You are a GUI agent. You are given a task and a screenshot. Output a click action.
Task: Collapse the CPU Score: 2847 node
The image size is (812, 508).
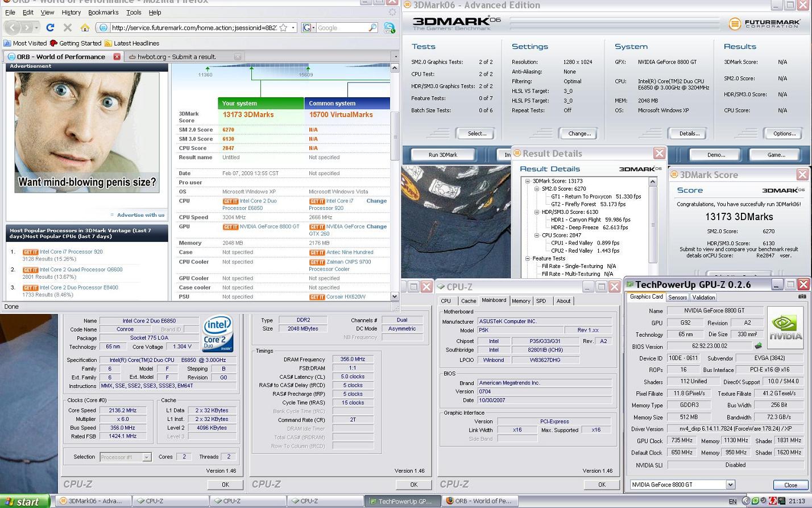pos(536,235)
